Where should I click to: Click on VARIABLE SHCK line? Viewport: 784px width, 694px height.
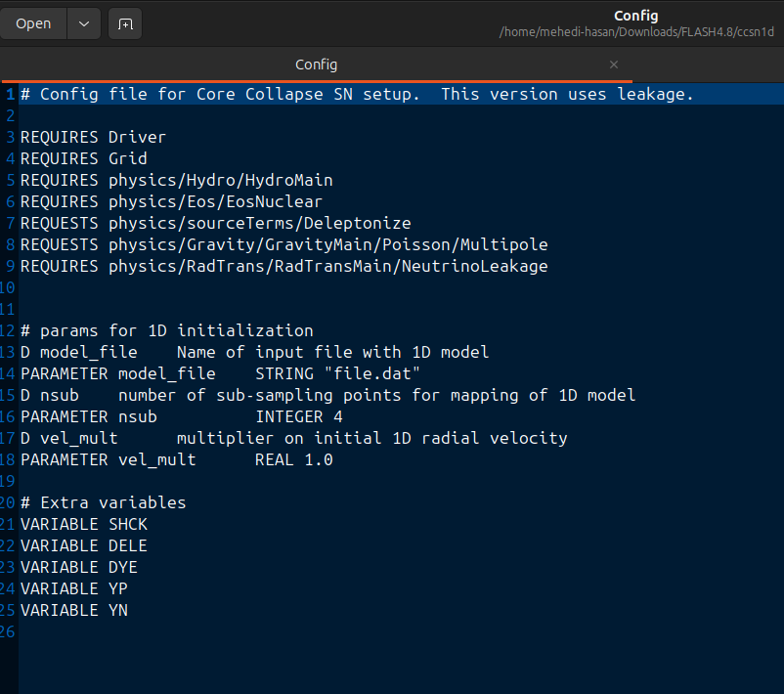pos(84,524)
